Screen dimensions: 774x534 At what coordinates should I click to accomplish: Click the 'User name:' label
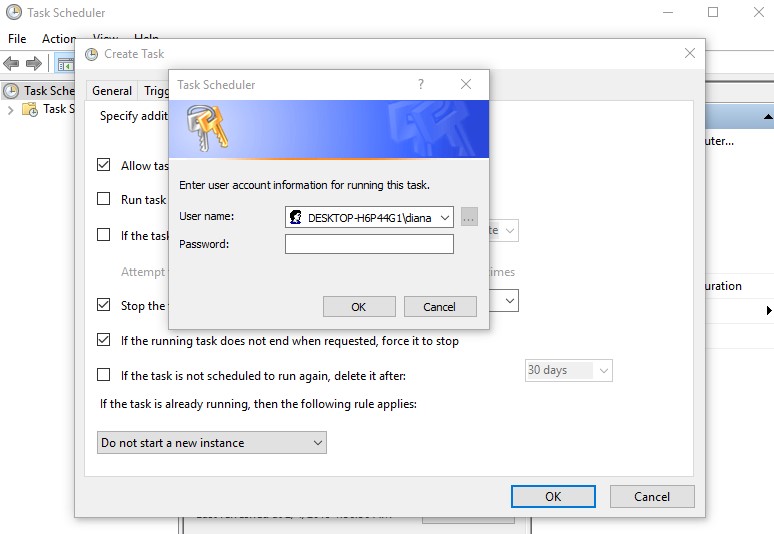(x=206, y=216)
